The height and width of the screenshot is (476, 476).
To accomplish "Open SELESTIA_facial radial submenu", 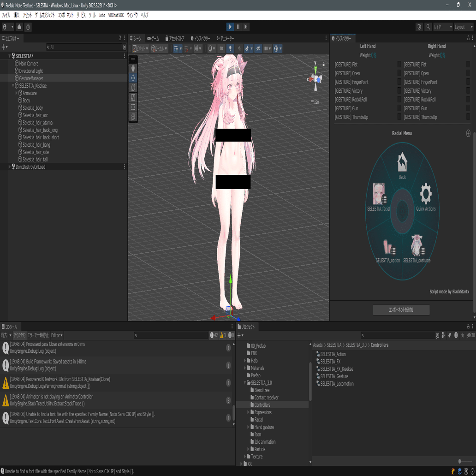I will tap(379, 196).
